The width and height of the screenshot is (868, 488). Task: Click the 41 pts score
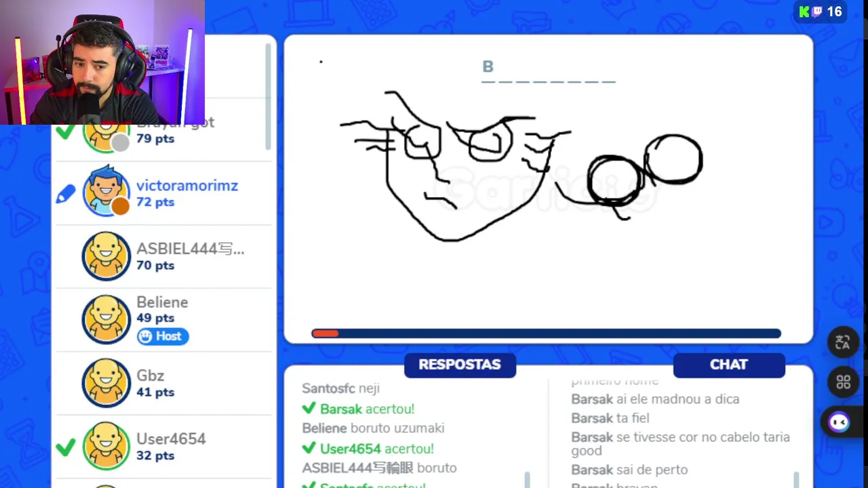tap(155, 392)
